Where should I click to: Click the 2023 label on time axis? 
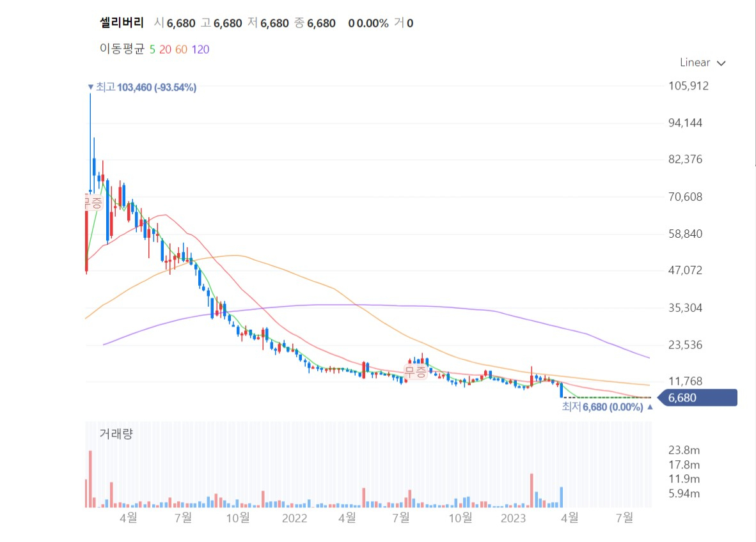(514, 518)
